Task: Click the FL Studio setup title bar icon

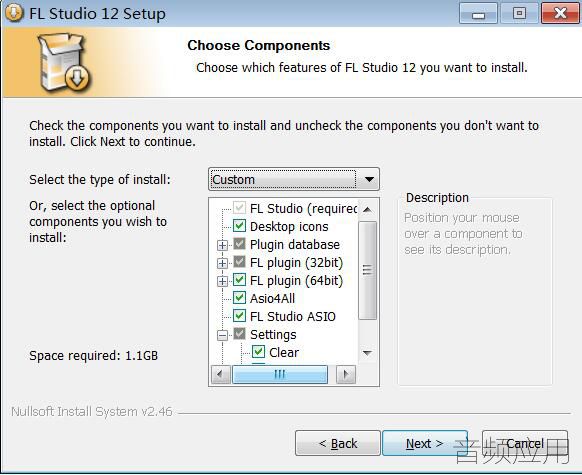Action: tap(14, 13)
